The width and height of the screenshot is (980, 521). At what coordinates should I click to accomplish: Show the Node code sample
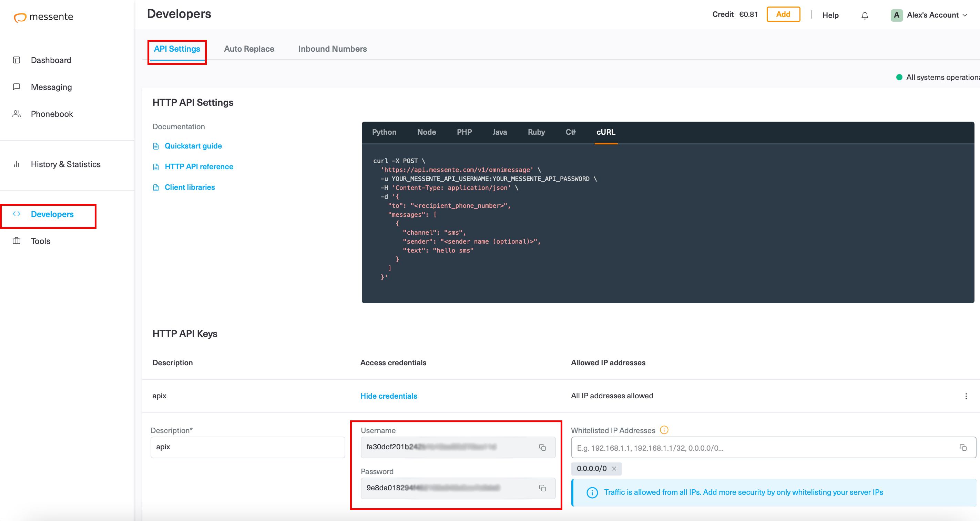427,132
